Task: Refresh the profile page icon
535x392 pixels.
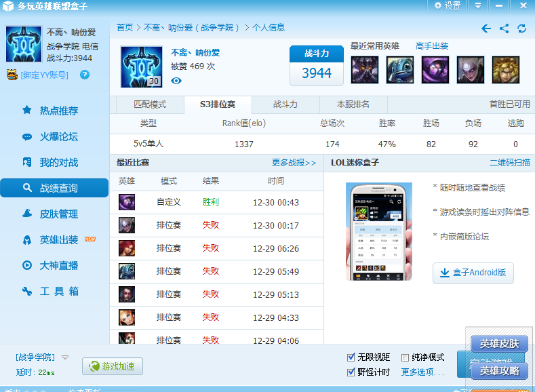Action: (521, 28)
